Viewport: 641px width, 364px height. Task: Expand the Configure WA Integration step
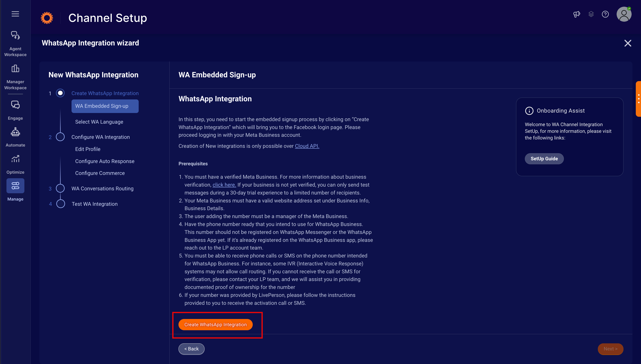click(100, 137)
